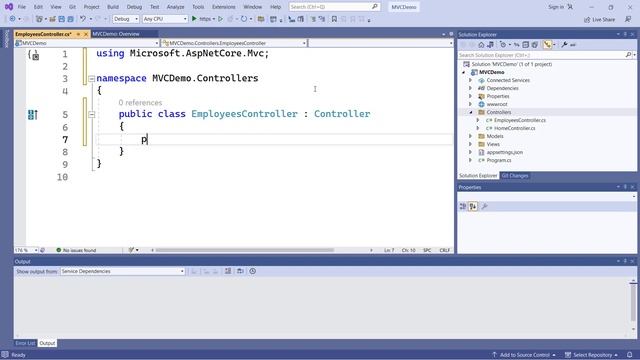
Task: Open Show output from Service Dependencies dropdown
Action: (122, 271)
